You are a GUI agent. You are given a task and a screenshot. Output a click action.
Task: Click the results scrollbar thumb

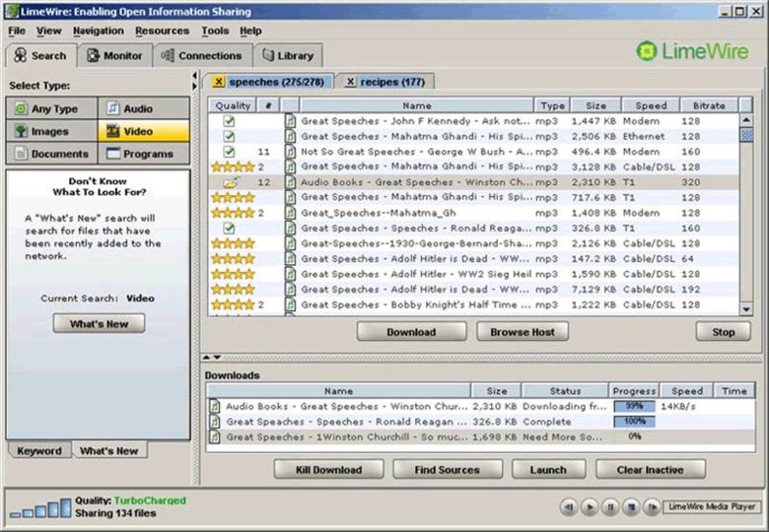click(x=746, y=135)
